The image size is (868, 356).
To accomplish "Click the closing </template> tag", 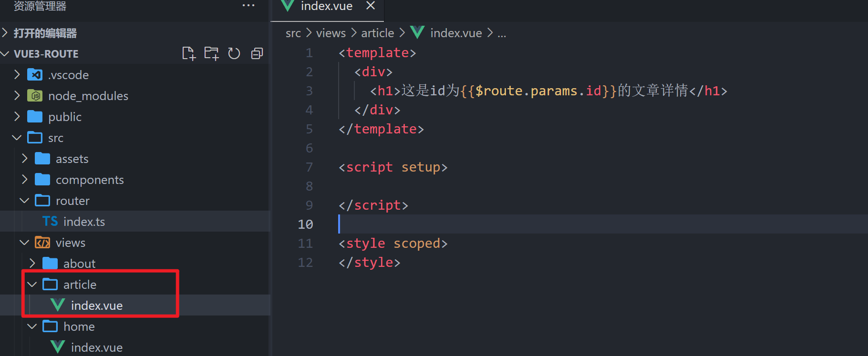I will click(x=381, y=129).
